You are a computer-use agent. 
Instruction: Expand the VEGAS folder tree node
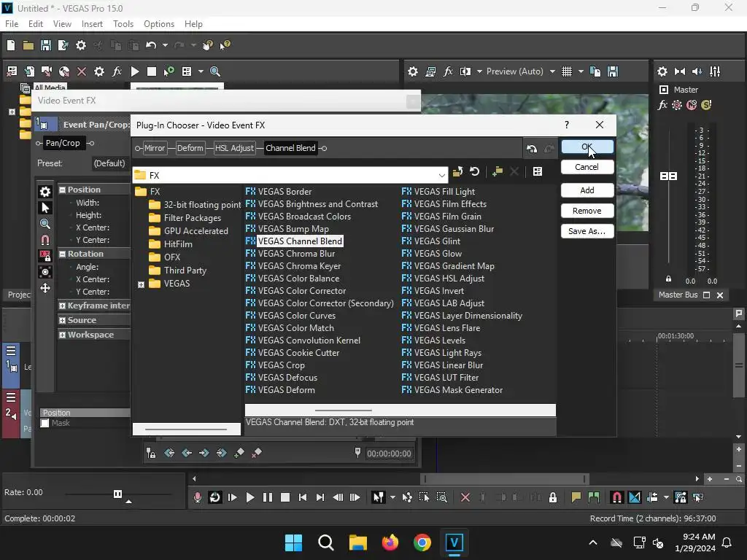141,284
